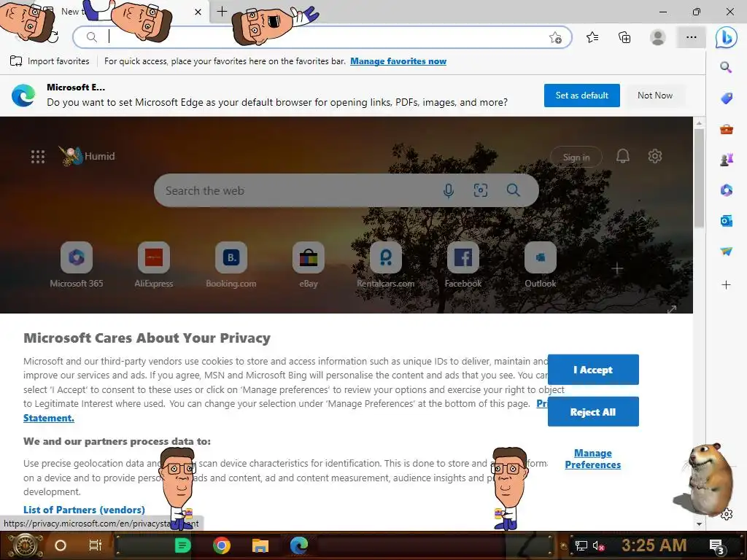Open the Manage Preferences link
This screenshot has height=560, width=747.
[x=592, y=459]
